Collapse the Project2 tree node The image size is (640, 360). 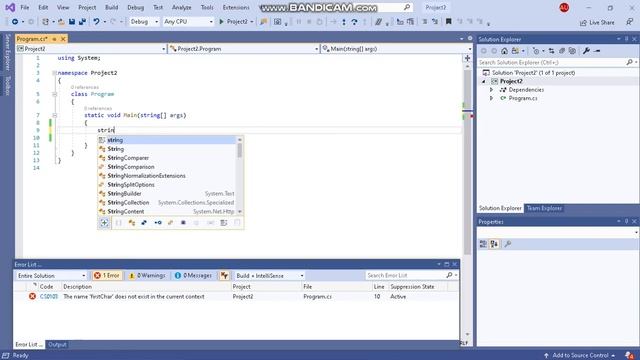point(484,81)
